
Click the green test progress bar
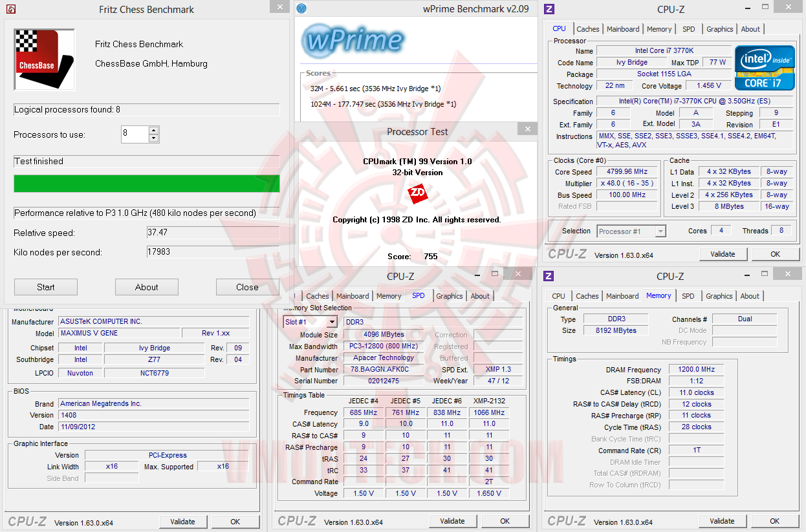[x=147, y=184]
